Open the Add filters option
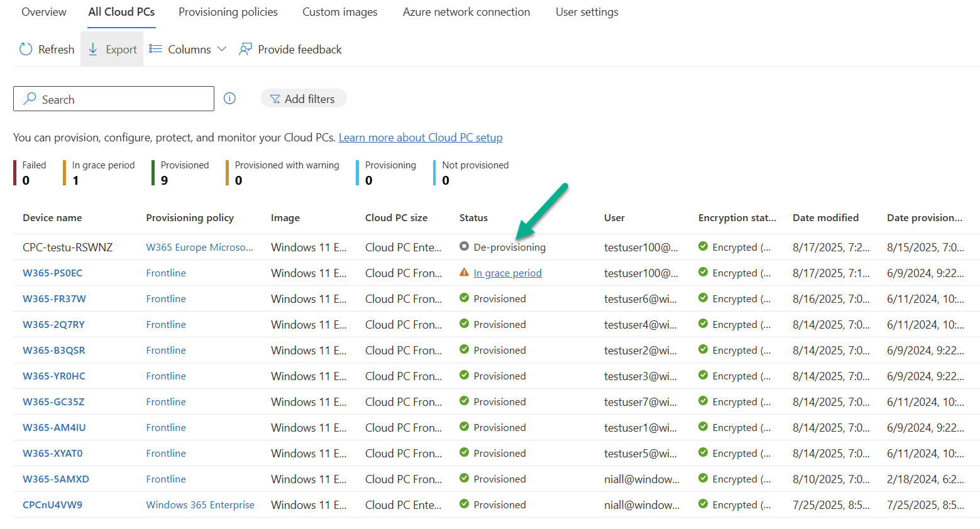Screen dimensions: 980x529 (303, 99)
